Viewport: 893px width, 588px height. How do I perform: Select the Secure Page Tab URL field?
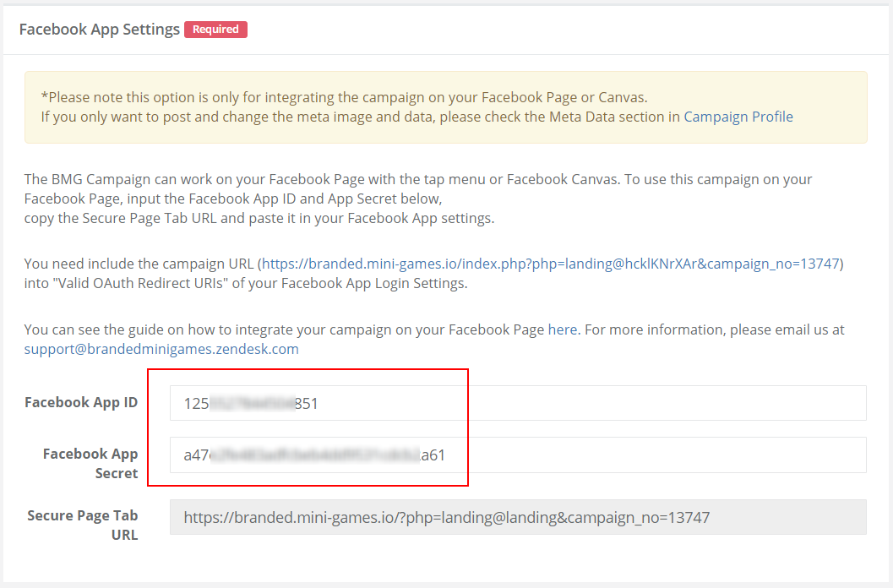(x=518, y=517)
